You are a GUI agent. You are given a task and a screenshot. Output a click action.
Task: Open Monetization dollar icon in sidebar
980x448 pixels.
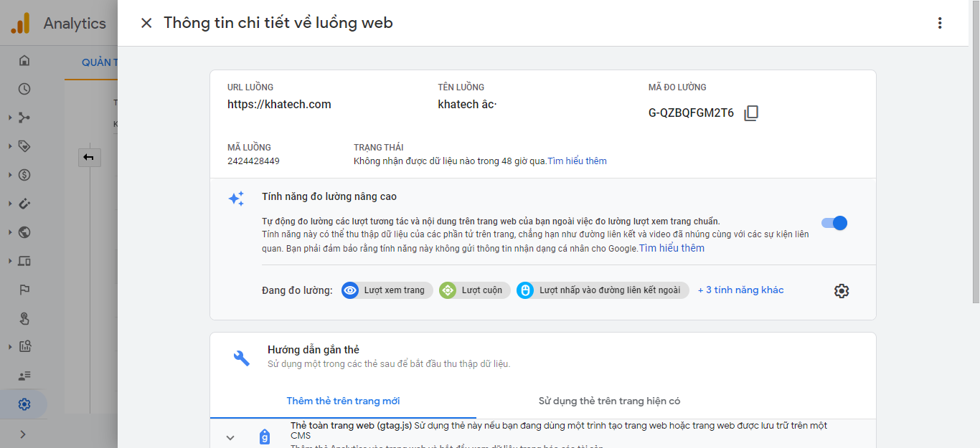(x=24, y=175)
